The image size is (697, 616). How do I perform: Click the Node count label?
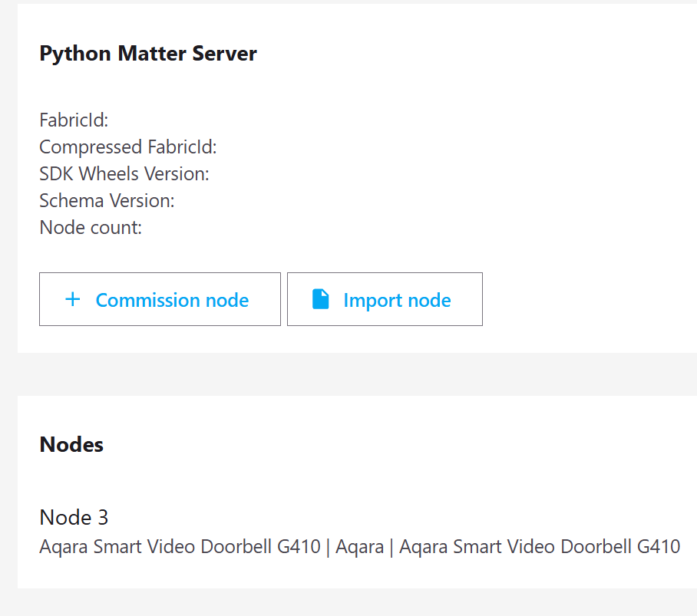pos(91,228)
